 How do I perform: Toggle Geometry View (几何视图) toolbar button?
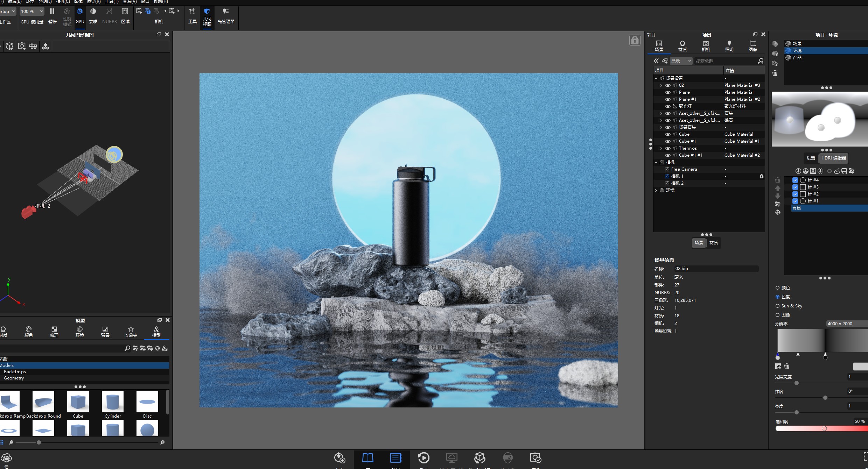pyautogui.click(x=207, y=17)
